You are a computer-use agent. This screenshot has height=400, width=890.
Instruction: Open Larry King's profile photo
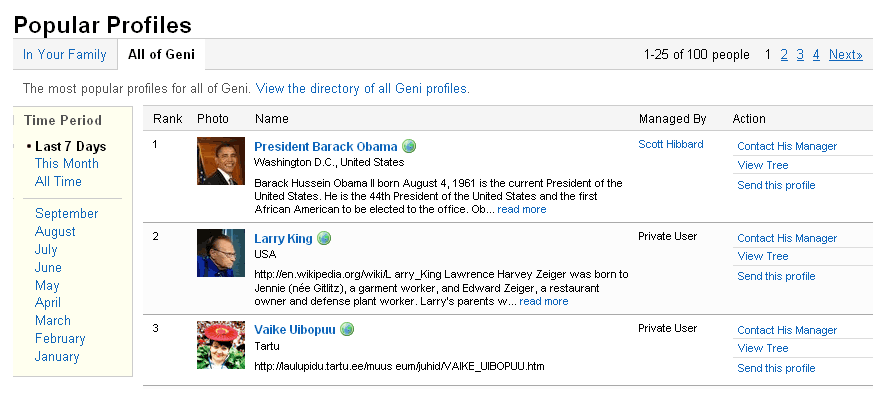coord(221,253)
